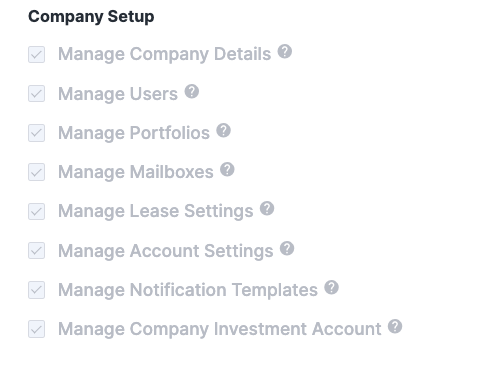The image size is (497, 365).
Task: Open Manage Account Settings info icon
Action: coord(287,248)
